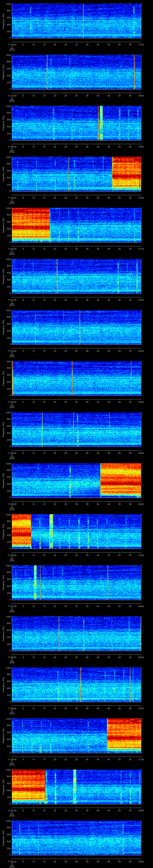Click the 17:16:00 start time label
This screenshot has width=153, height=868.
[12, 44]
